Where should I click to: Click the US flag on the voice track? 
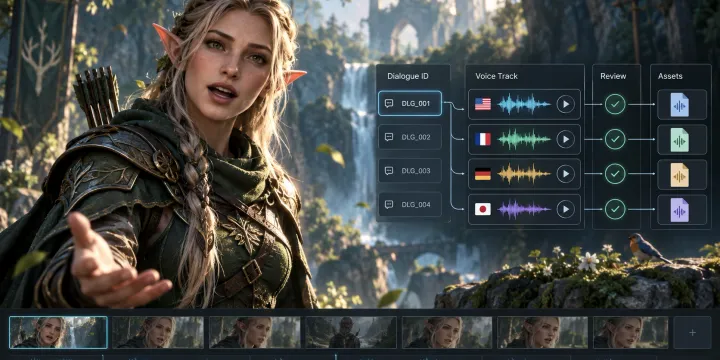click(x=483, y=104)
